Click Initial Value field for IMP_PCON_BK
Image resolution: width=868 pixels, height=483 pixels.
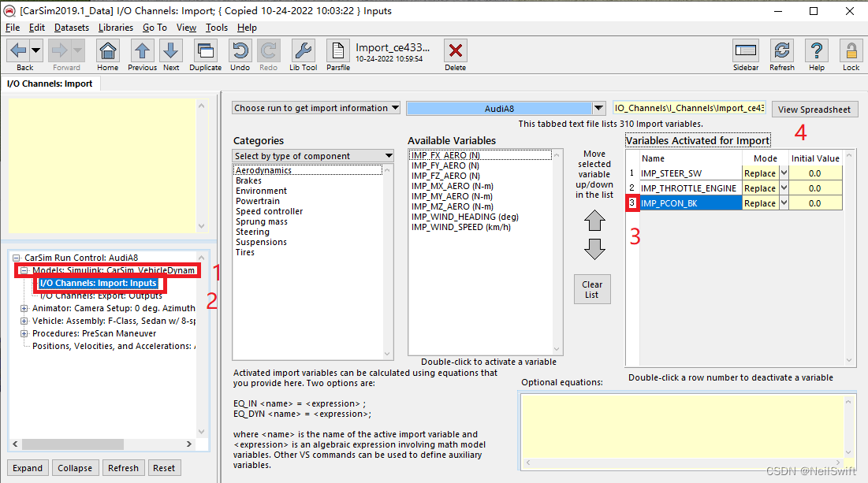click(815, 203)
